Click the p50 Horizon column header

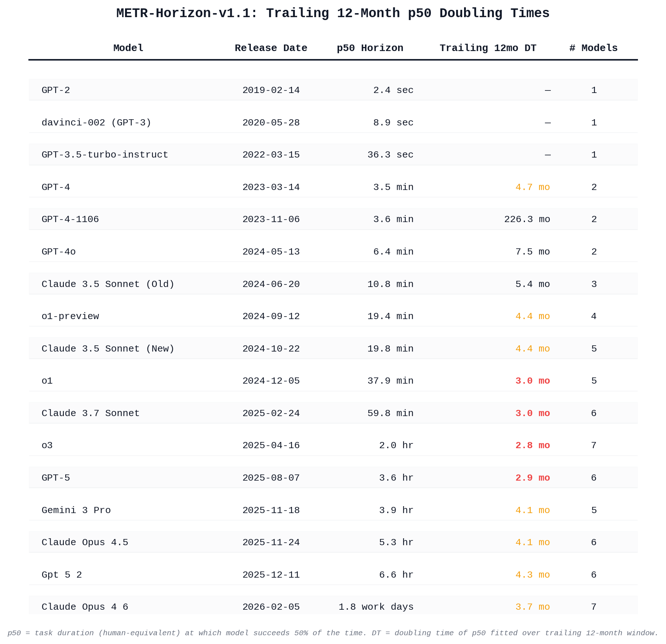click(370, 48)
